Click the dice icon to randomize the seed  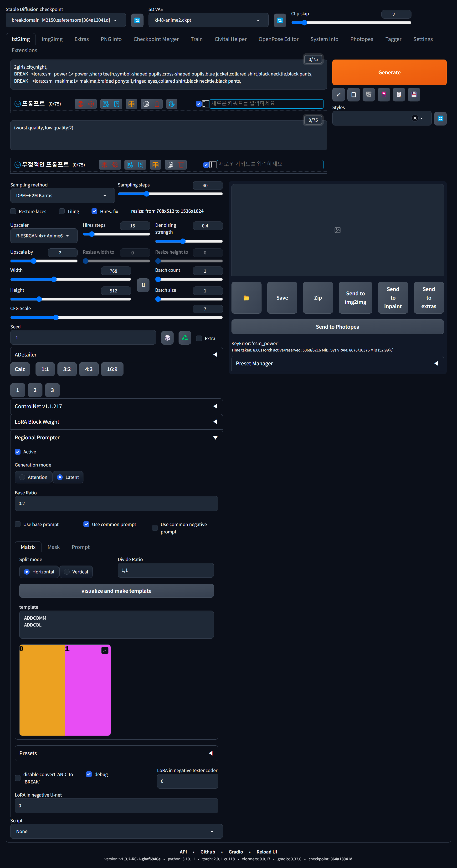click(x=167, y=338)
